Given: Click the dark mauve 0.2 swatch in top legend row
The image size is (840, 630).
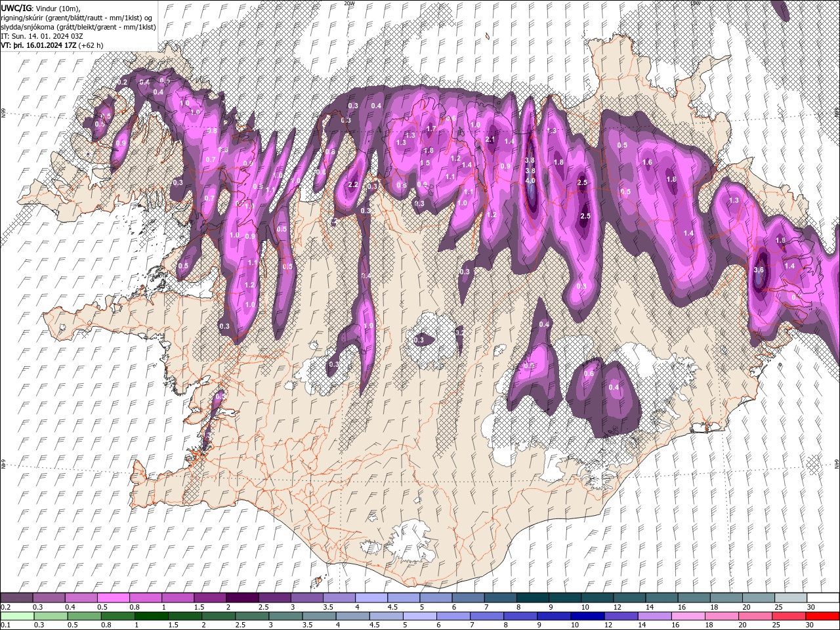Looking at the screenshot, I should (x=16, y=598).
